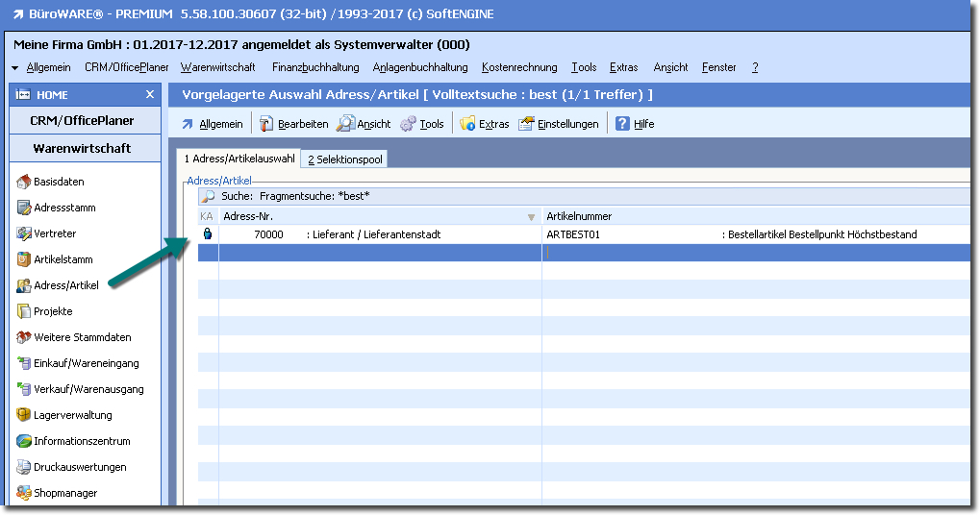Close the HOME sidebar panel
The height and width of the screenshot is (515, 980).
pyautogui.click(x=149, y=94)
